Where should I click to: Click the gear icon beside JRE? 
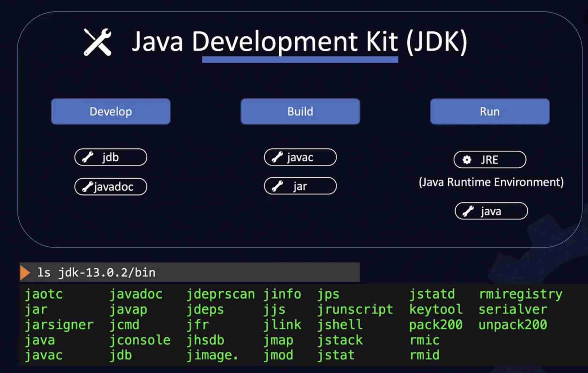click(x=467, y=160)
